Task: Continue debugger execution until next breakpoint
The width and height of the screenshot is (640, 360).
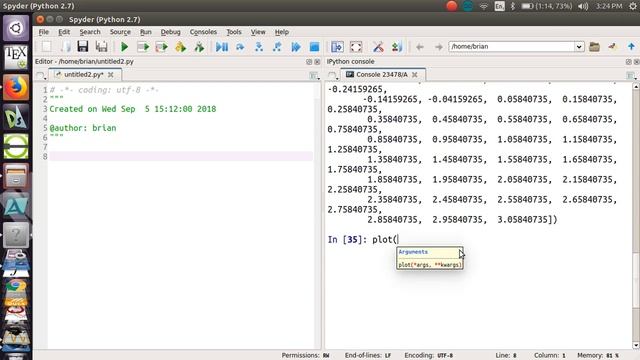Action: coord(296,47)
